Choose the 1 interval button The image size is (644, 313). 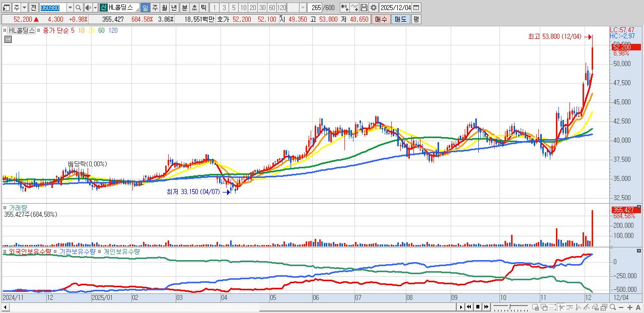pyautogui.click(x=214, y=8)
